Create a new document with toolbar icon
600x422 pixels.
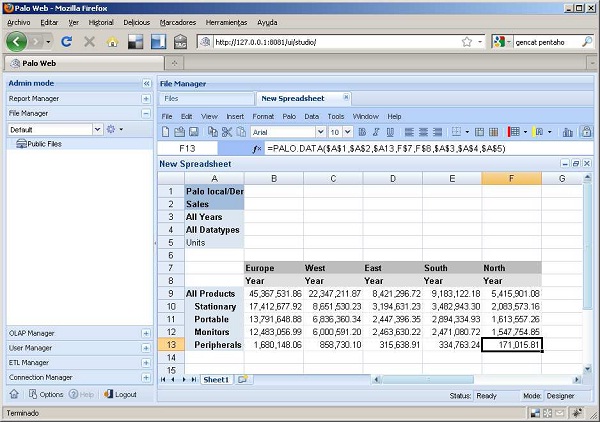point(165,132)
